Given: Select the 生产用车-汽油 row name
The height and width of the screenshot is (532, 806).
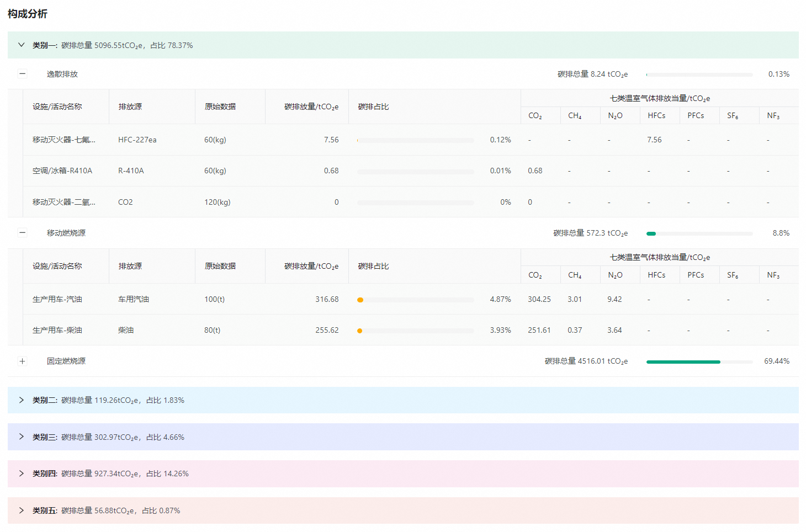Looking at the screenshot, I should click(57, 299).
